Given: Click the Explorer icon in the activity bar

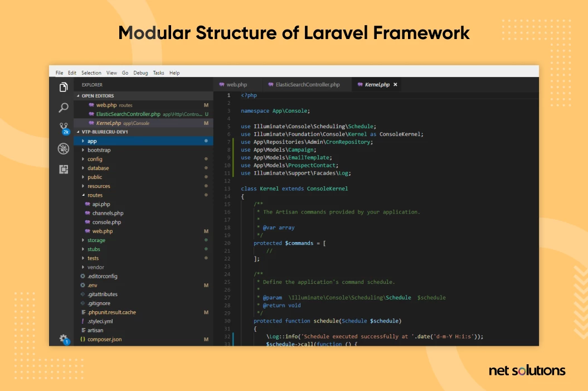Looking at the screenshot, I should (x=63, y=87).
